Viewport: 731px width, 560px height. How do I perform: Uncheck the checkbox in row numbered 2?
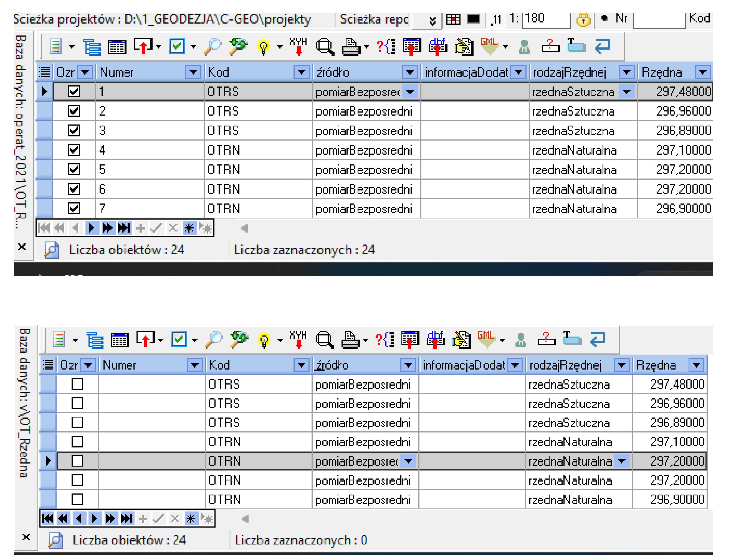pos(74,111)
